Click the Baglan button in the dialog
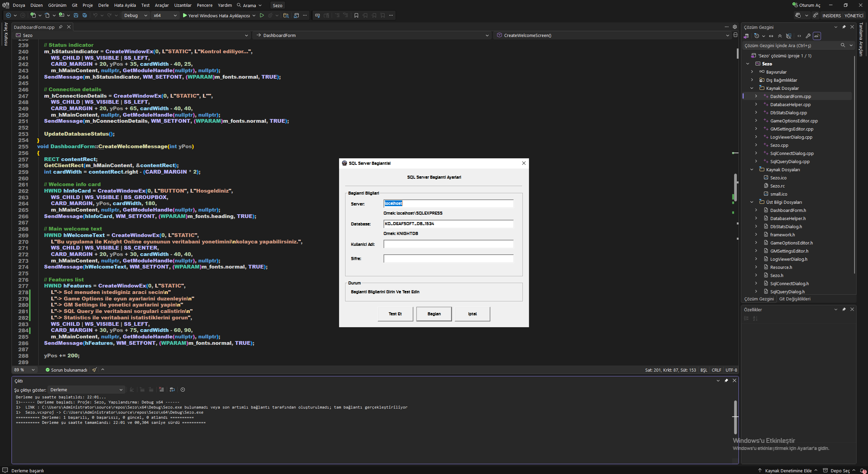This screenshot has height=474, width=868. coord(434,314)
